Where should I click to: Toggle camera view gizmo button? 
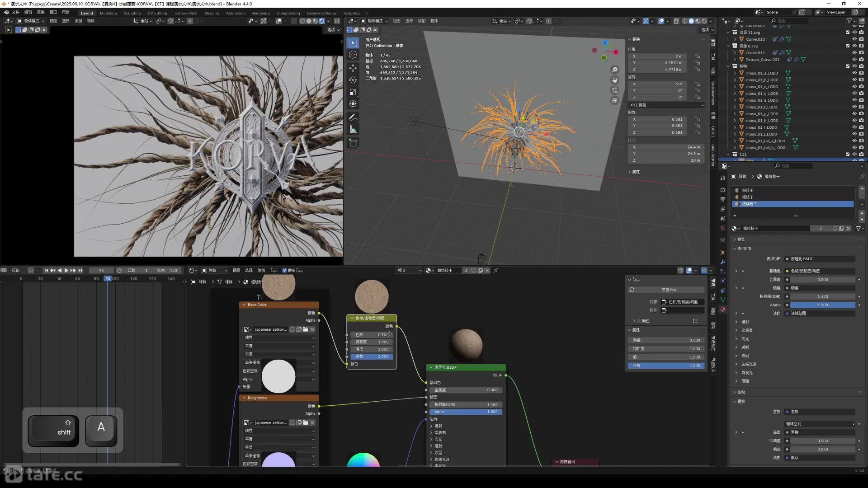click(615, 90)
